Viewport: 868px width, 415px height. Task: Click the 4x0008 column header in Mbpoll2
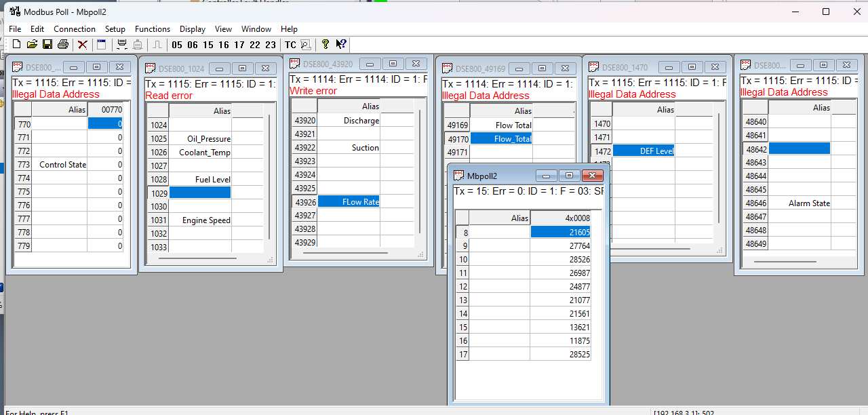(561, 218)
